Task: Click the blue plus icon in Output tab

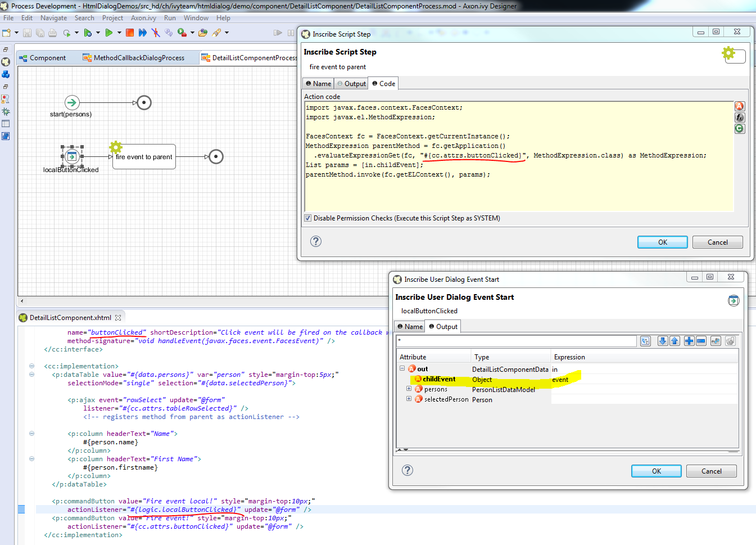Action: tap(689, 341)
